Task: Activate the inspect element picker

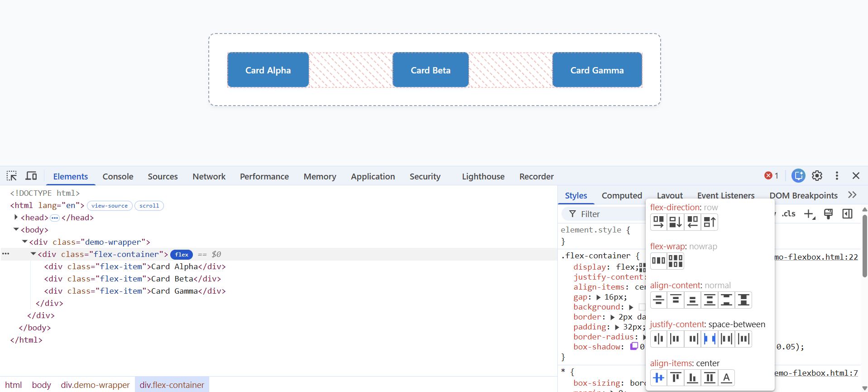Action: click(12, 176)
